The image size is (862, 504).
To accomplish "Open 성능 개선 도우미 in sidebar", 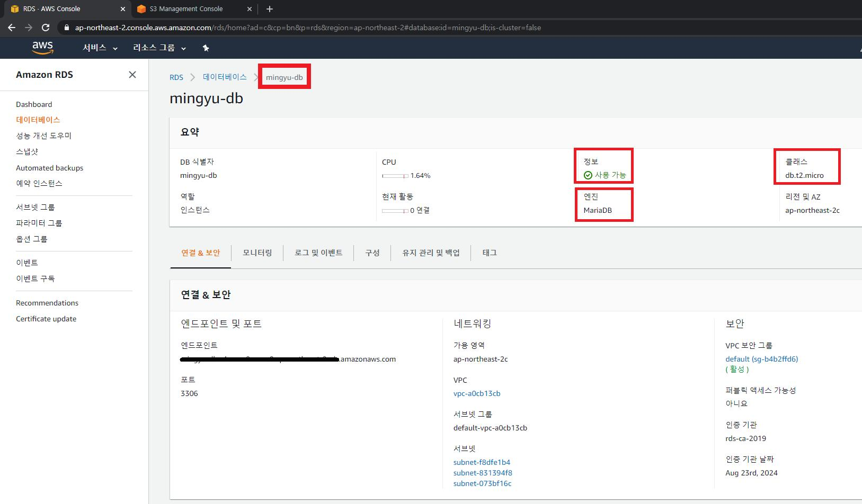I will pos(43,136).
